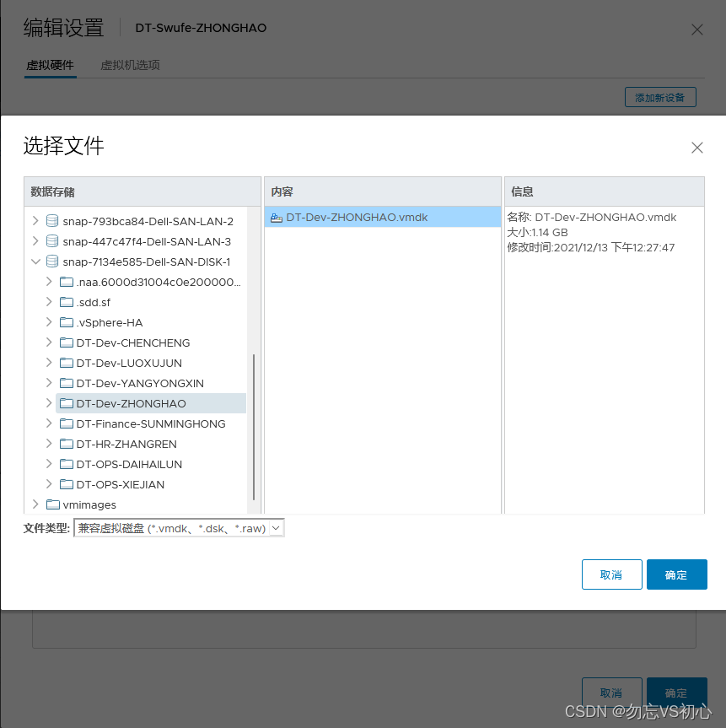
Task: Click the folder icon beside DT-Finance-SUNMINGHONG
Action: point(66,423)
